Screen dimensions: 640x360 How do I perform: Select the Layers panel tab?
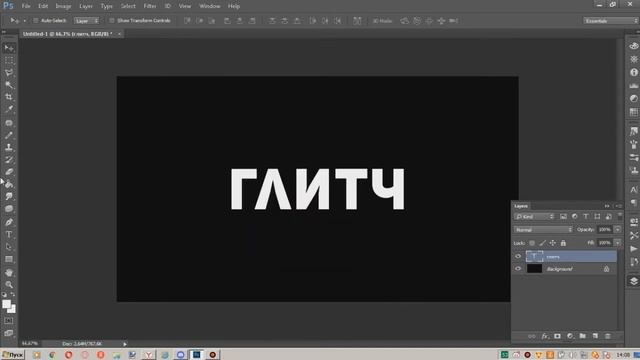(521, 206)
